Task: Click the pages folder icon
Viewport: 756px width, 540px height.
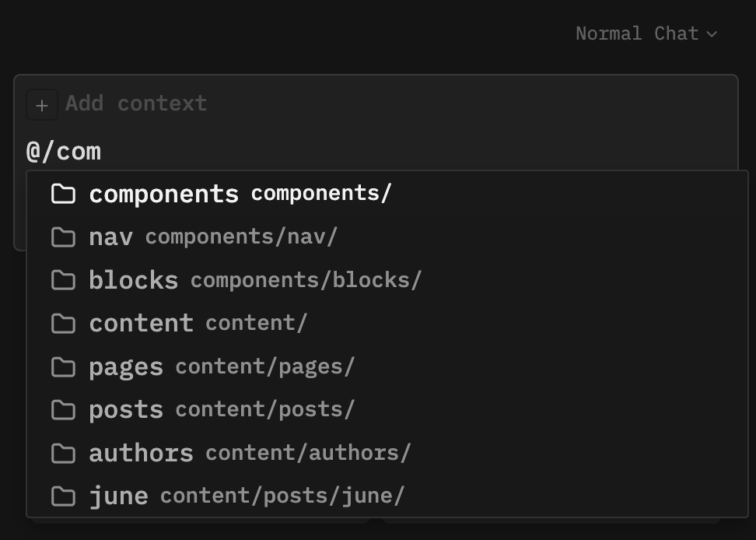Action: click(x=63, y=366)
